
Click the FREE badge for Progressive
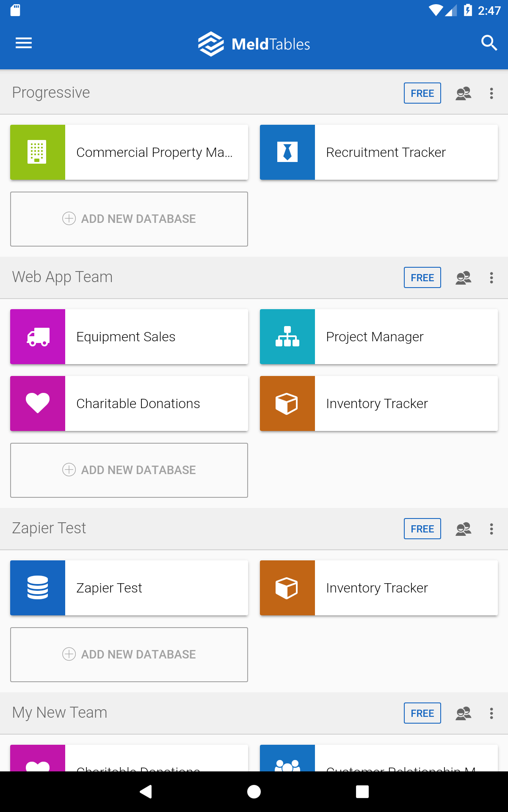point(422,93)
